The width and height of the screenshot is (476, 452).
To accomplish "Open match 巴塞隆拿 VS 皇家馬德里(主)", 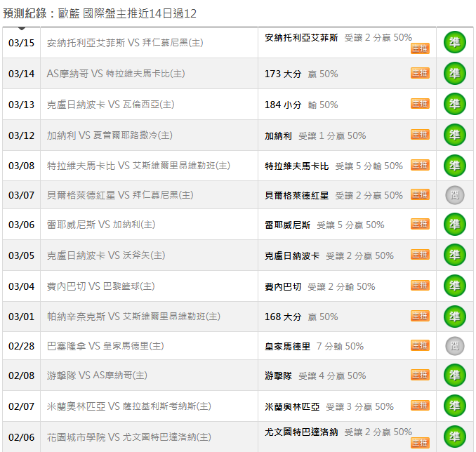I will coord(105,346).
